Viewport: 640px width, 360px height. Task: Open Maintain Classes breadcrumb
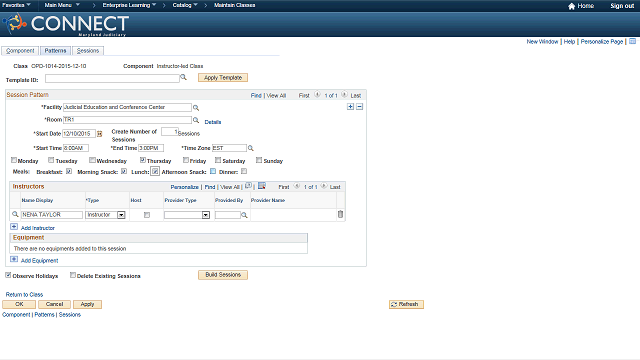[234, 5]
